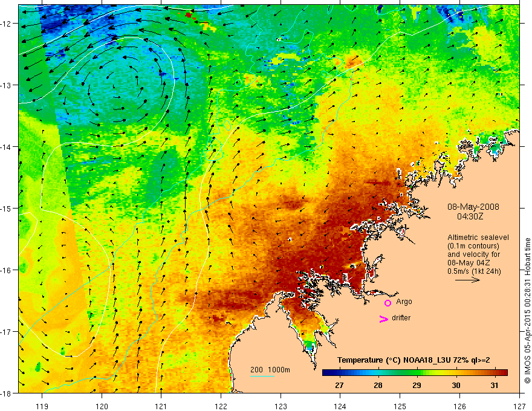The height and width of the screenshot is (411, 532).
Task: Click the 0.5m/s velocity scale arrow
Action: point(467,280)
